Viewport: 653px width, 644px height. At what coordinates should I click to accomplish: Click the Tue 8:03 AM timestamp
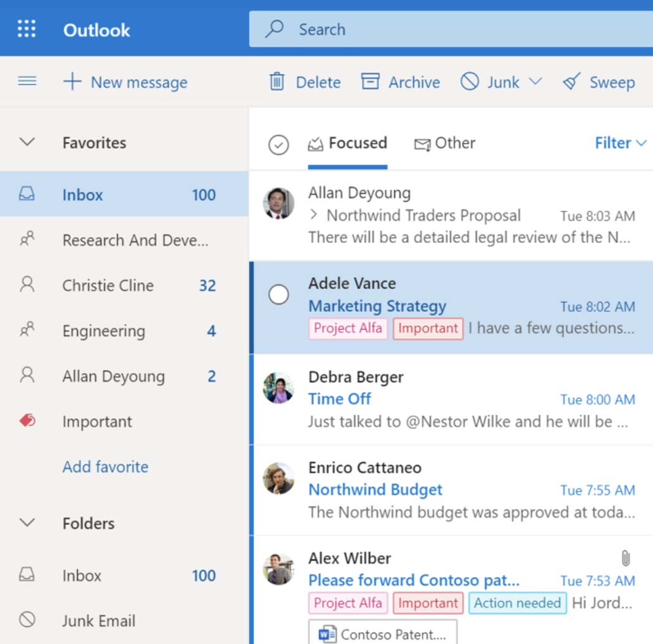point(597,216)
